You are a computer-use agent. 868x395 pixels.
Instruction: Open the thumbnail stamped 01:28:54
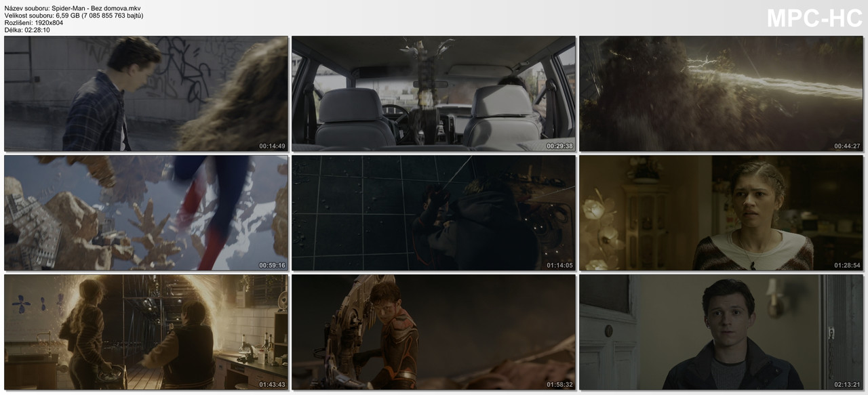pos(721,213)
